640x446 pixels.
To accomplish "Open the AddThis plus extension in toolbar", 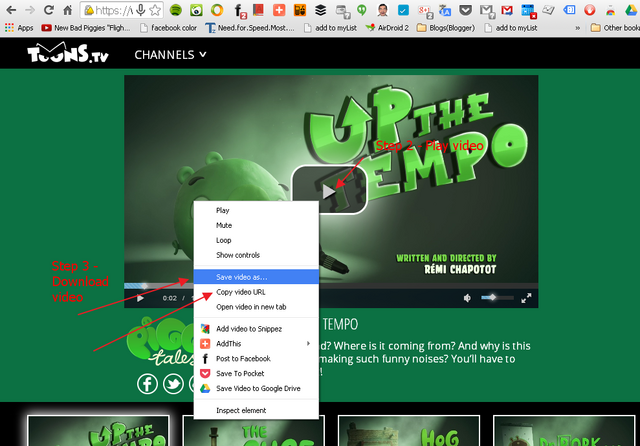I will tap(279, 10).
